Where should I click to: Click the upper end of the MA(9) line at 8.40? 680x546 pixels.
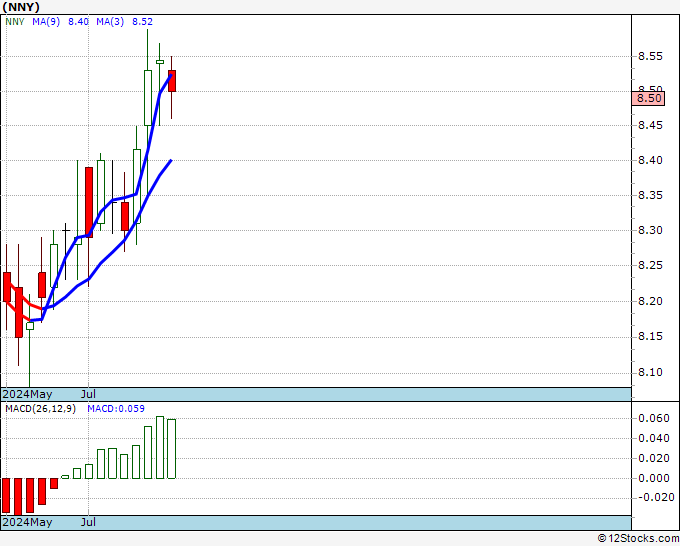coord(171,160)
